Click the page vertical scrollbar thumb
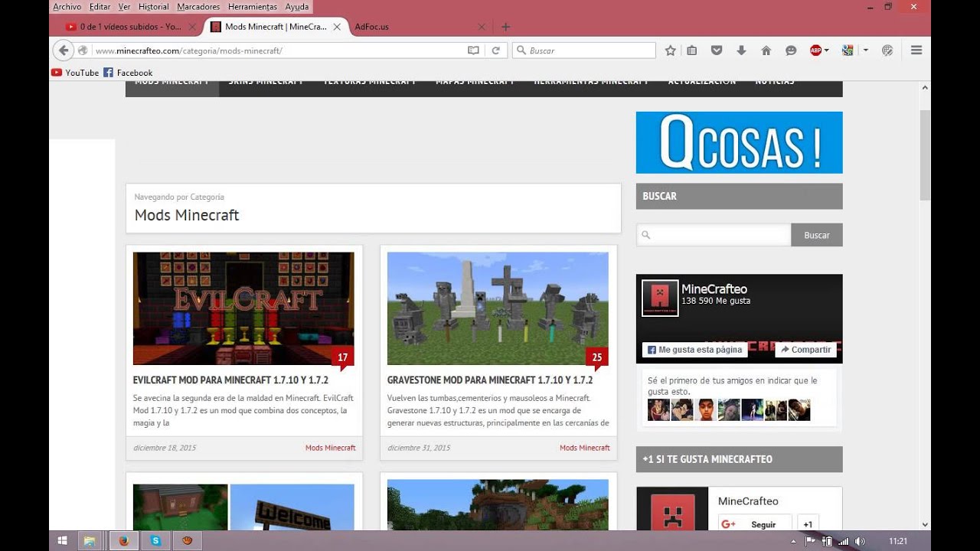Image resolution: width=980 pixels, height=551 pixels. [925, 155]
